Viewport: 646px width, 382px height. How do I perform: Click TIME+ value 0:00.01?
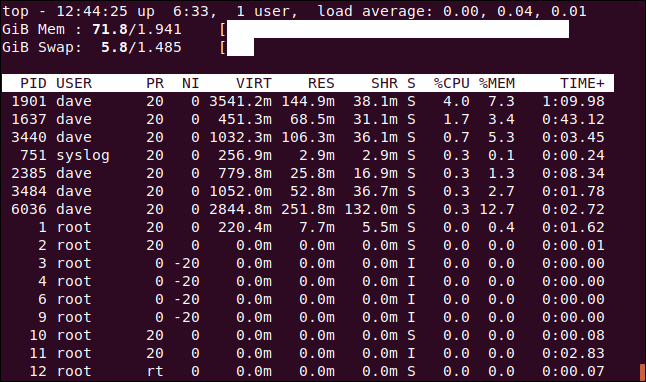coord(573,245)
